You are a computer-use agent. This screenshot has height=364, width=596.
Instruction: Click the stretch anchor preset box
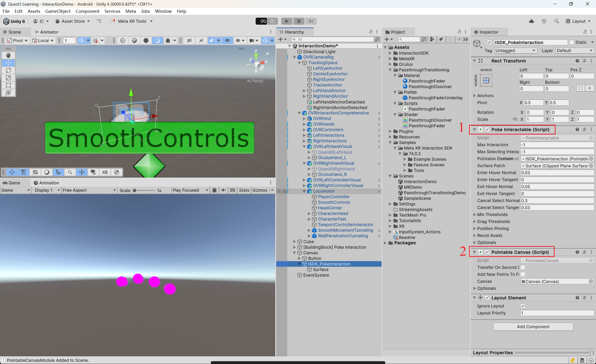point(486,81)
